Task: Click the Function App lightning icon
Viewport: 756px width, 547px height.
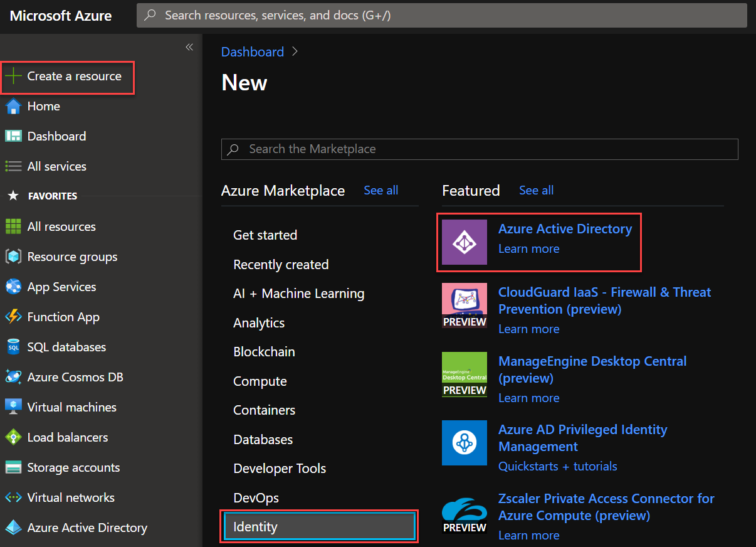Action: [x=13, y=317]
